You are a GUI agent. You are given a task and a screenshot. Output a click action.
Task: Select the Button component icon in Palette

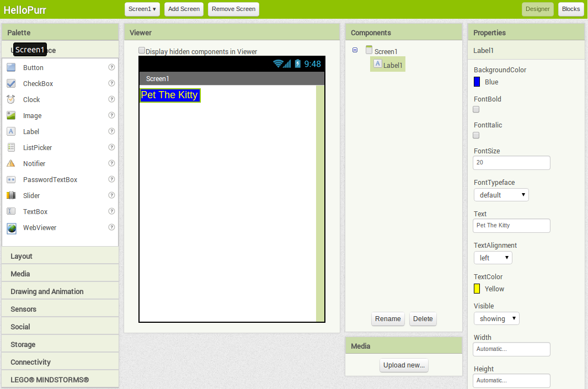(11, 67)
